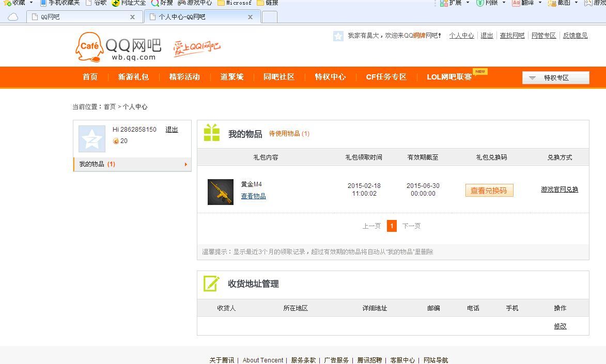Click the coin icon next to 20

tap(116, 141)
